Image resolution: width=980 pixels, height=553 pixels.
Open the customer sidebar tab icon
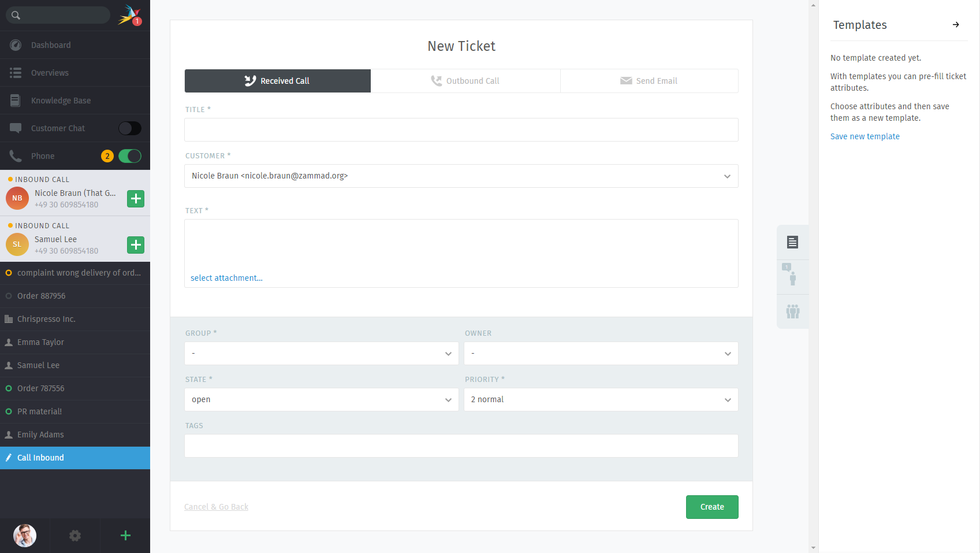click(x=792, y=277)
